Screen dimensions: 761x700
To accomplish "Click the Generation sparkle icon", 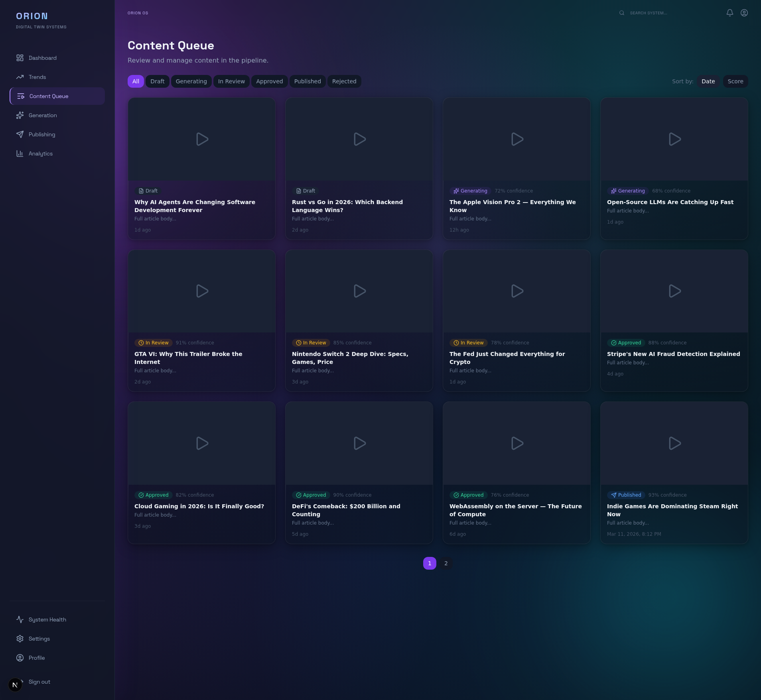I will [x=20, y=115].
